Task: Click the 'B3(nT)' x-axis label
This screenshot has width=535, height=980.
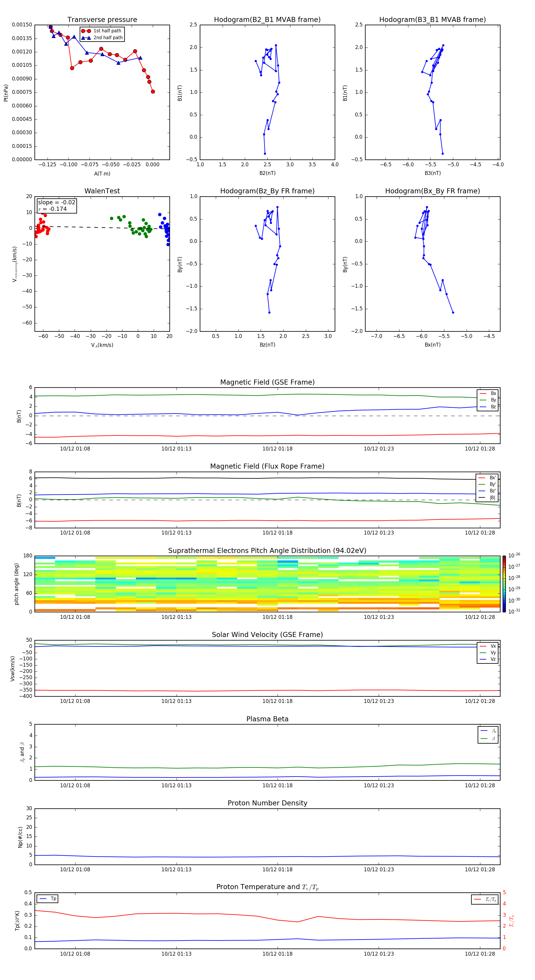Action: pos(432,173)
